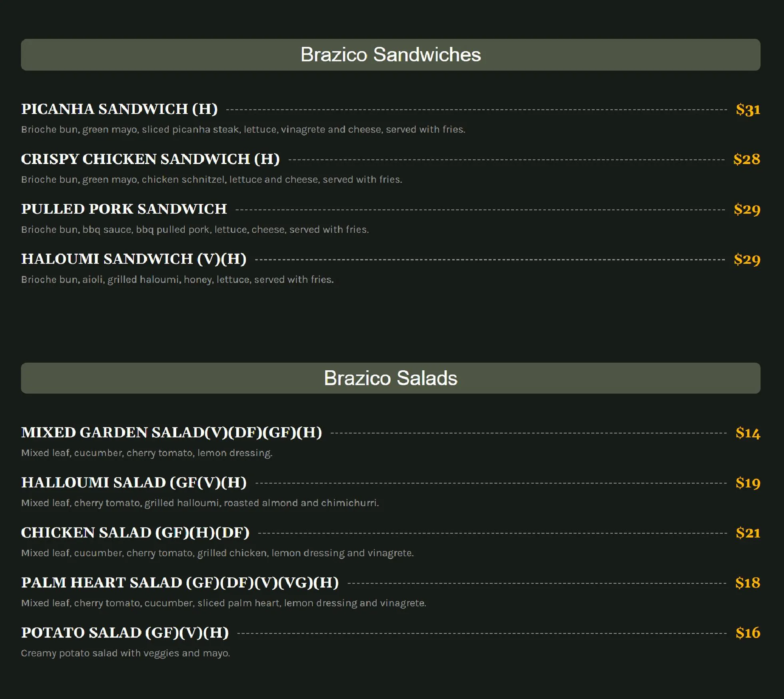Click the description mentioning grilled chicken
Image resolution: width=784 pixels, height=699 pixels.
(217, 553)
